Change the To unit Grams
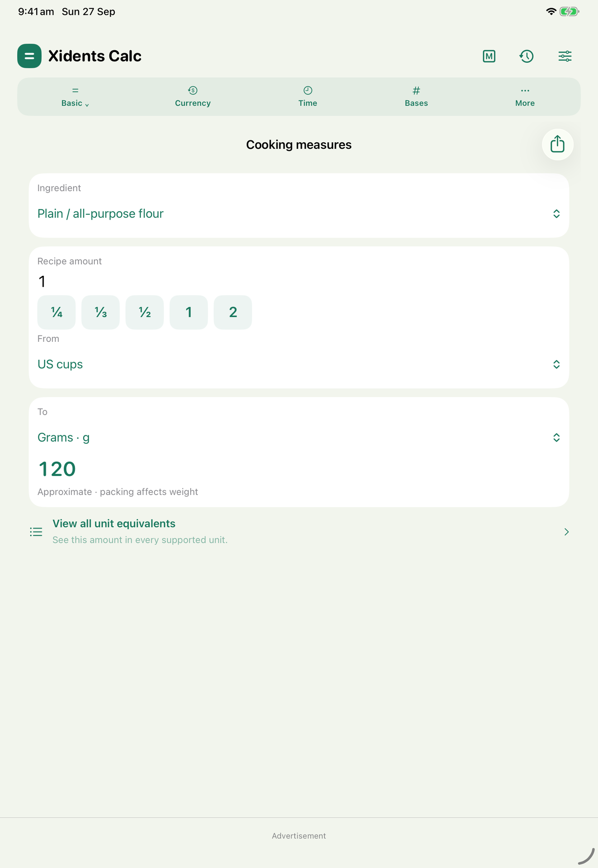 tap(299, 438)
